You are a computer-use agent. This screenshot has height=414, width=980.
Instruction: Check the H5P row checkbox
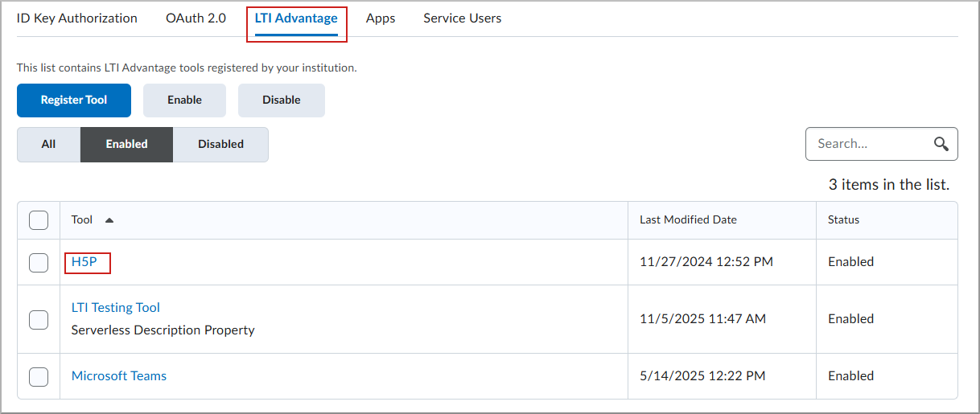(x=39, y=262)
